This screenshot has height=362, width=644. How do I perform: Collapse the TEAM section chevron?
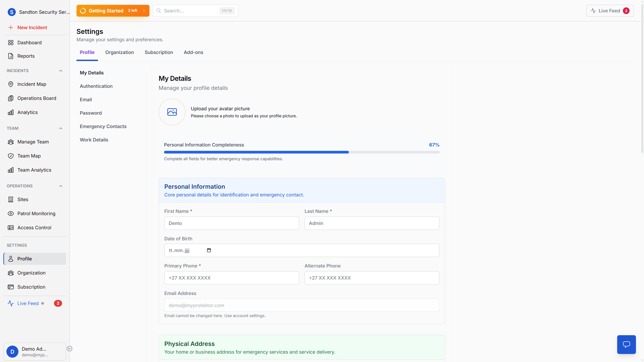click(61, 128)
